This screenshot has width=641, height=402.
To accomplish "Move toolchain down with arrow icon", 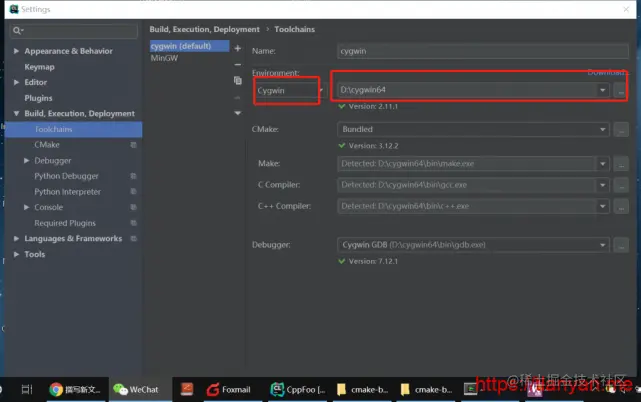I will pyautogui.click(x=238, y=113).
